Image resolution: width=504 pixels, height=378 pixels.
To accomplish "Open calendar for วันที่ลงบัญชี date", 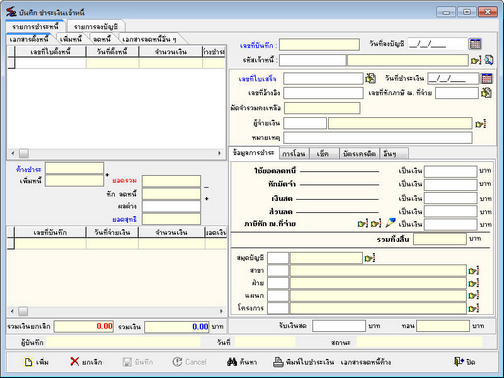I will point(475,44).
